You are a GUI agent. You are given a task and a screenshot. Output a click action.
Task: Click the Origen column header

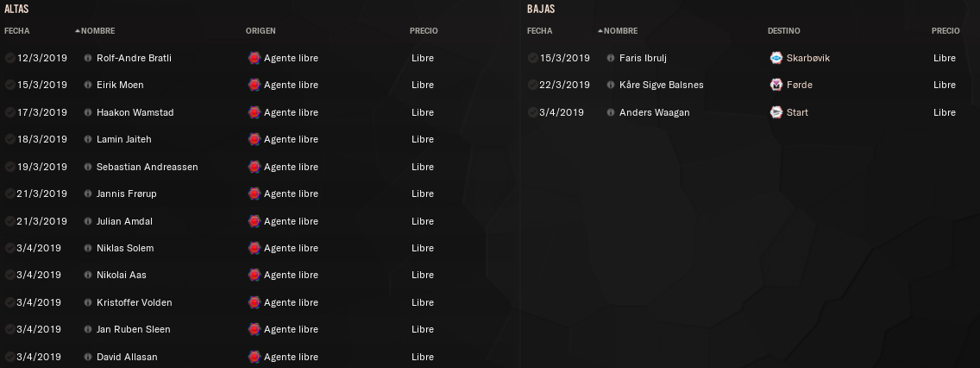261,31
